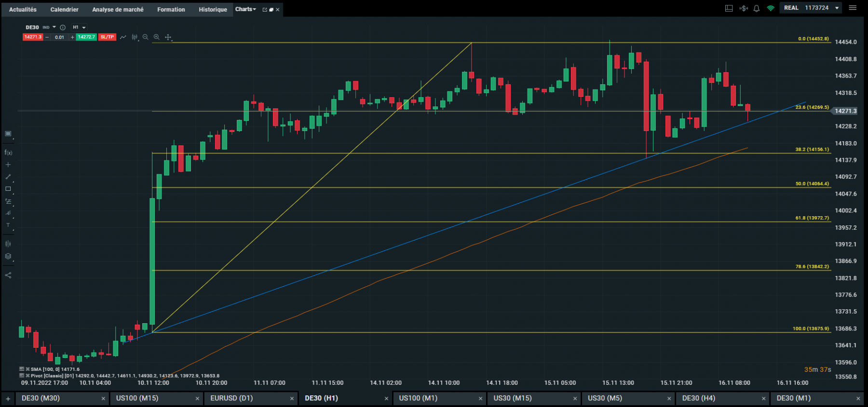Toggle Pivot indicator visibility in legend
This screenshot has width=868, height=407.
(22, 375)
